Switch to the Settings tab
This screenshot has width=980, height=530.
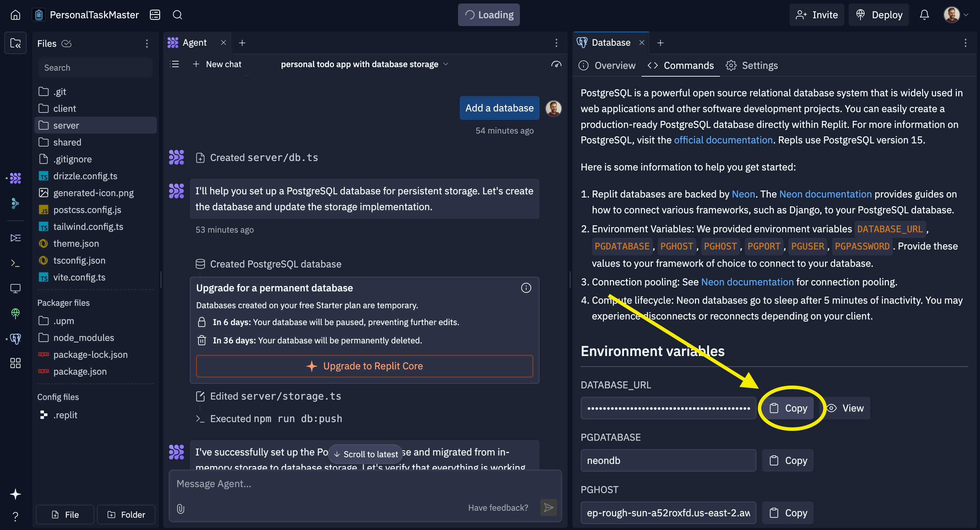click(x=760, y=65)
